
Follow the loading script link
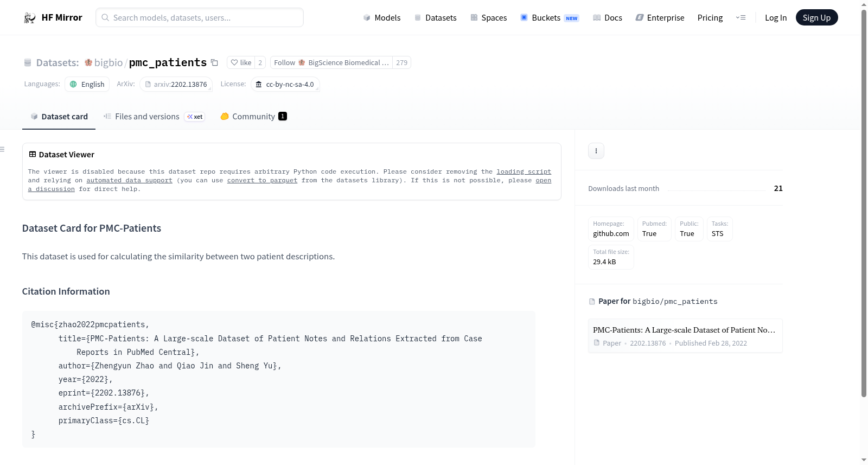click(x=524, y=172)
